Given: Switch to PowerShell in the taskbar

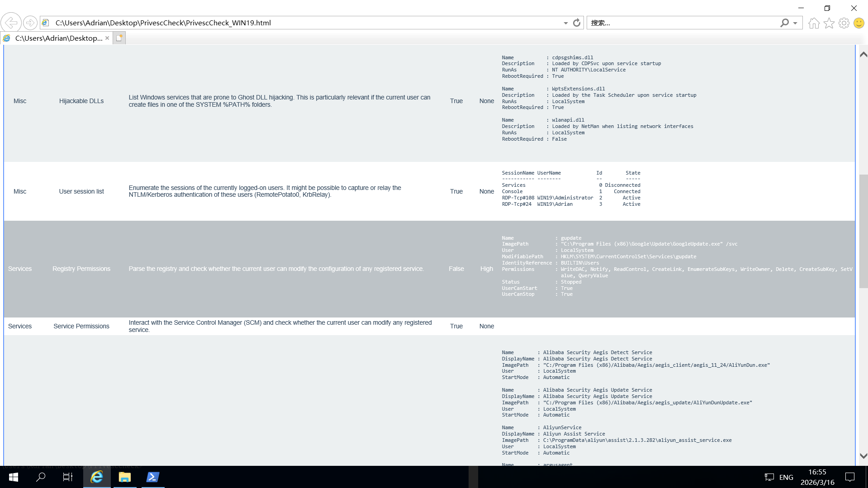Looking at the screenshot, I should tap(152, 477).
